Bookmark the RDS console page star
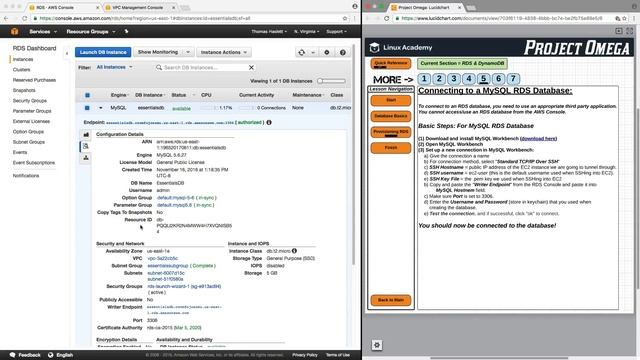Viewport: 640px width, 360px height. tap(345, 18)
